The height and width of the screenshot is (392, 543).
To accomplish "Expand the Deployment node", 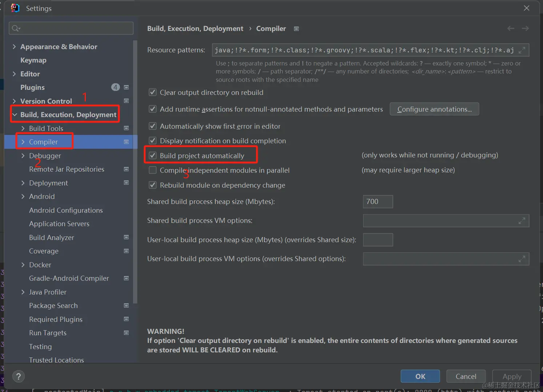I will coord(23,183).
